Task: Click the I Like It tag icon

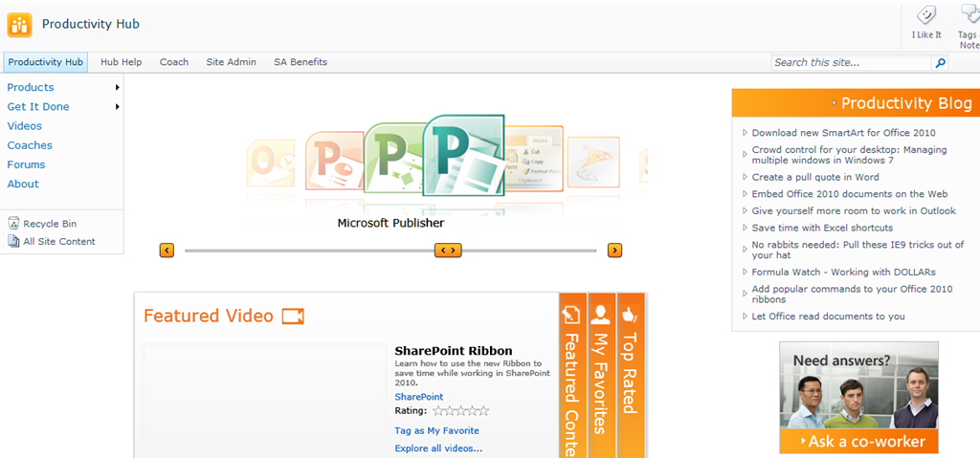Action: (925, 16)
